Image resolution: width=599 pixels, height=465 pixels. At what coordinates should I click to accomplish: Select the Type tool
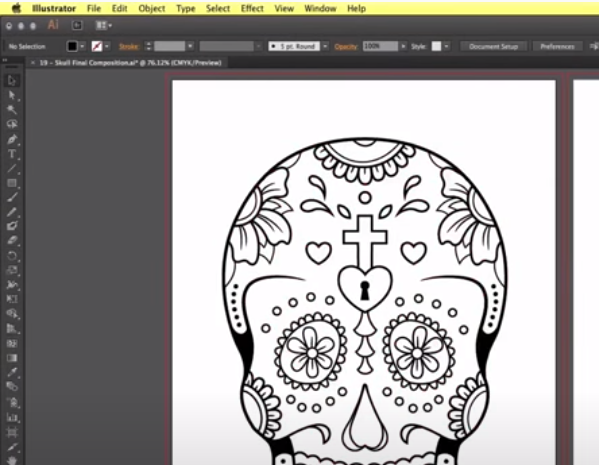11,154
